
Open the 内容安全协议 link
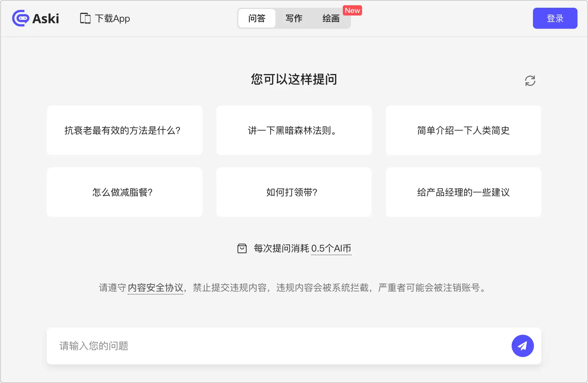pos(156,288)
